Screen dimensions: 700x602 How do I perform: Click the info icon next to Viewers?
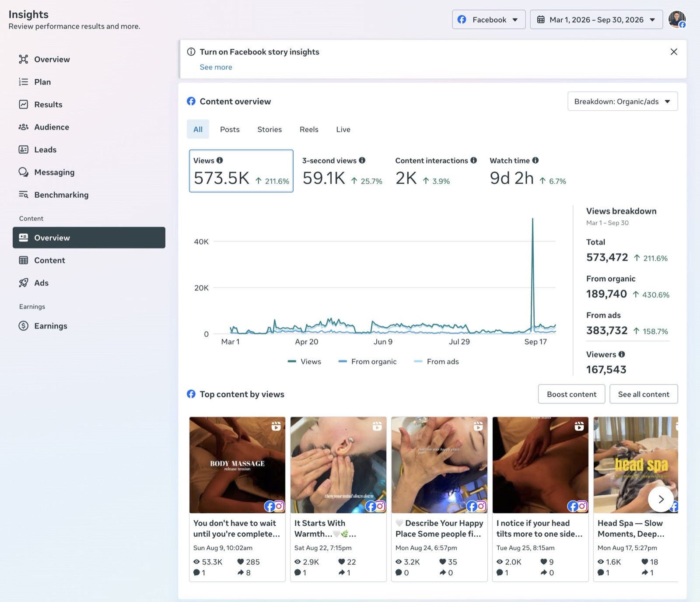[x=622, y=354]
